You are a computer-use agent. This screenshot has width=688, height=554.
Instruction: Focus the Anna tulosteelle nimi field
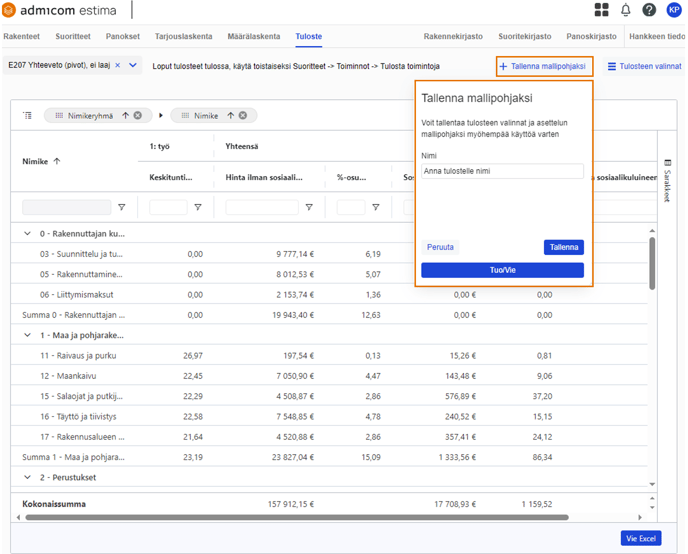502,171
